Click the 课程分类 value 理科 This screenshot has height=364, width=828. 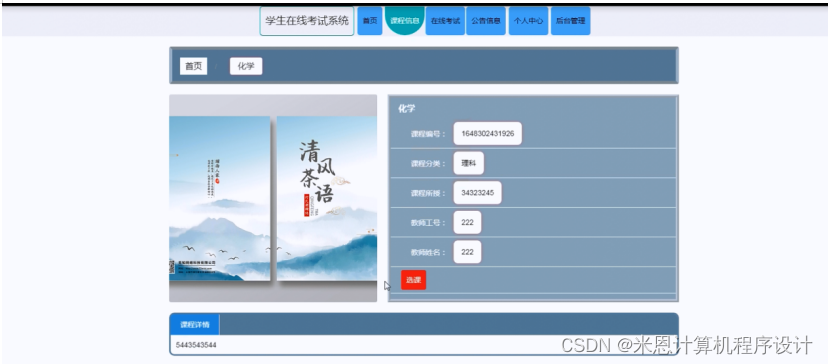pyautogui.click(x=468, y=163)
